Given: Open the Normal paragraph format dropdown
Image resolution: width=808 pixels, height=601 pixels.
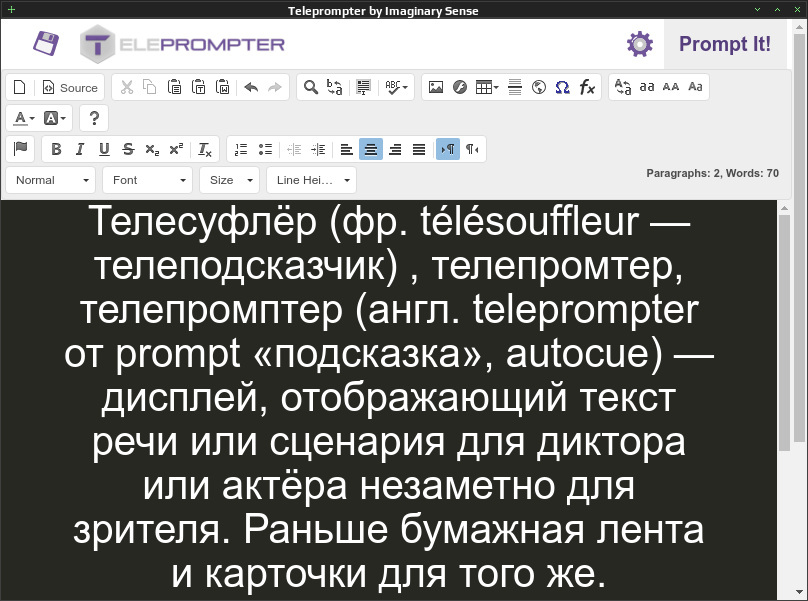Looking at the screenshot, I should [51, 180].
